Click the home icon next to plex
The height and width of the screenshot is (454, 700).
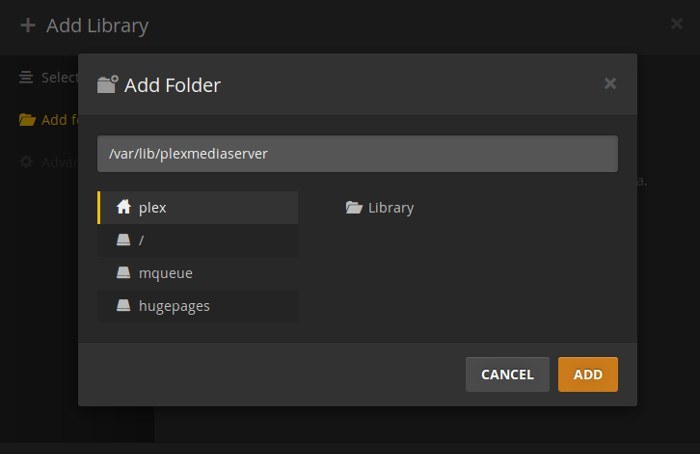tap(124, 207)
